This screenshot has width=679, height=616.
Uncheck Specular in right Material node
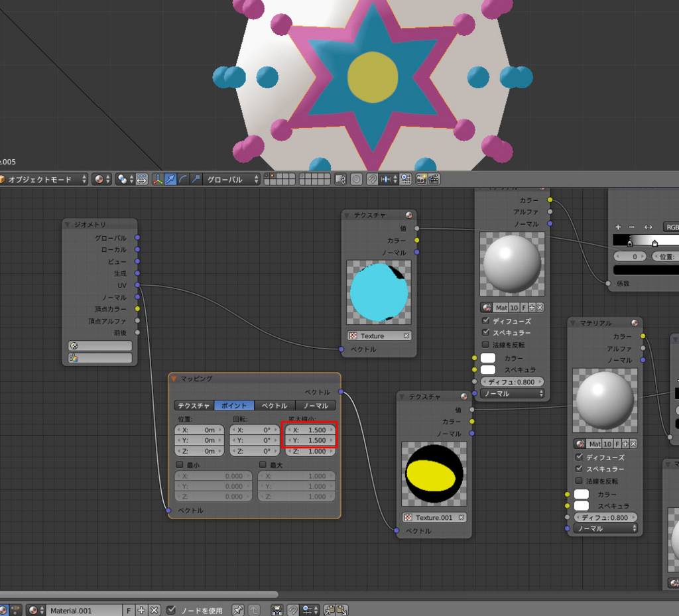click(579, 468)
